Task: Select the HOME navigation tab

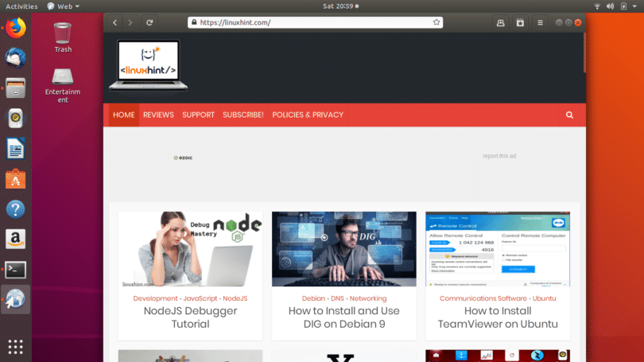Action: click(x=123, y=115)
